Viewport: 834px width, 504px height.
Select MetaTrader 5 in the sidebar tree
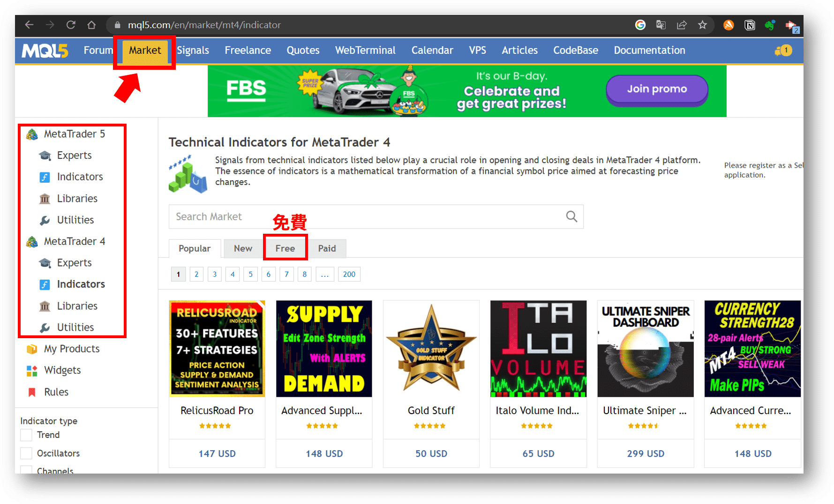pos(74,134)
